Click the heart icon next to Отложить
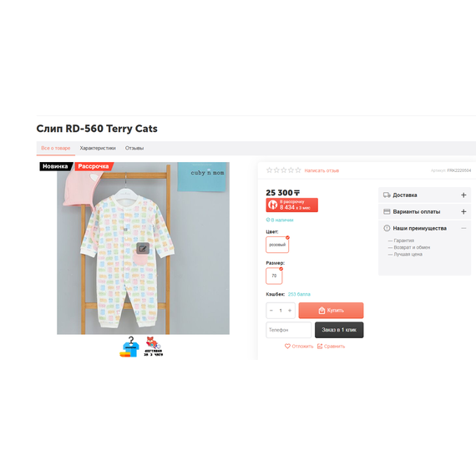Screen dimensions: 476x476 [287, 346]
